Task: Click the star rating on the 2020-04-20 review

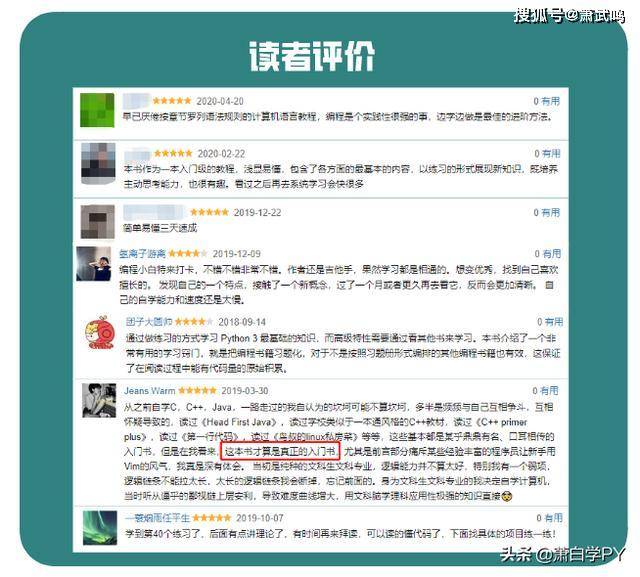Action: pos(172,101)
